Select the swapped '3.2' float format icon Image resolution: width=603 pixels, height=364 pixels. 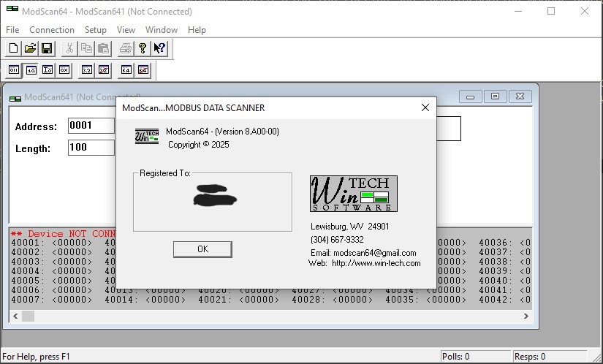[104, 70]
